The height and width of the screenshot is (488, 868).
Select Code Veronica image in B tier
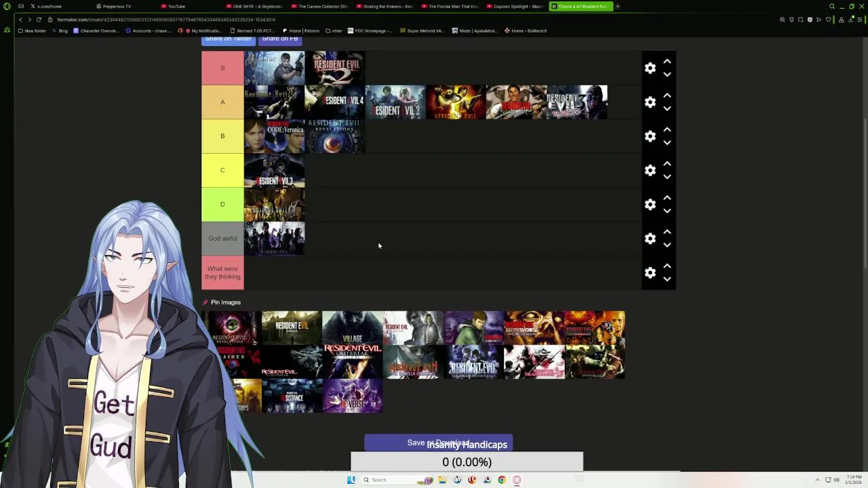274,136
